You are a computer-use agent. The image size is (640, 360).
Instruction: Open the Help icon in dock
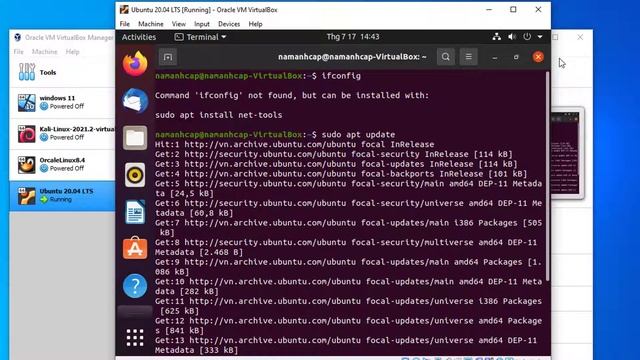(135, 286)
